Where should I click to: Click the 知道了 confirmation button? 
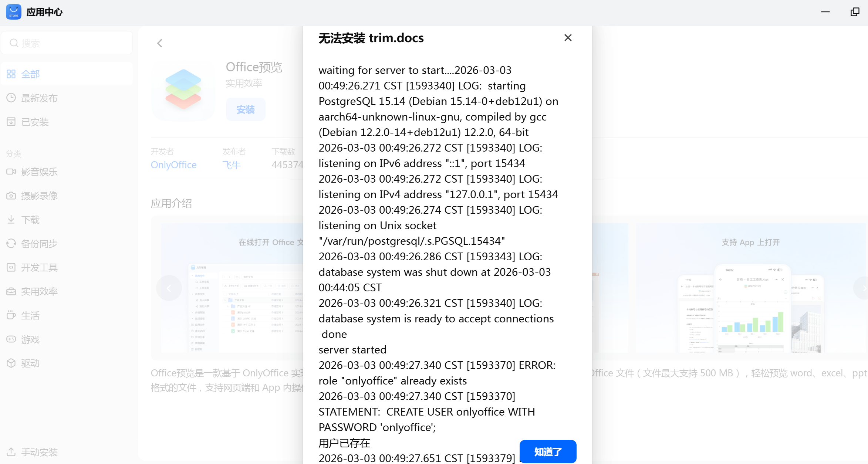(x=547, y=451)
